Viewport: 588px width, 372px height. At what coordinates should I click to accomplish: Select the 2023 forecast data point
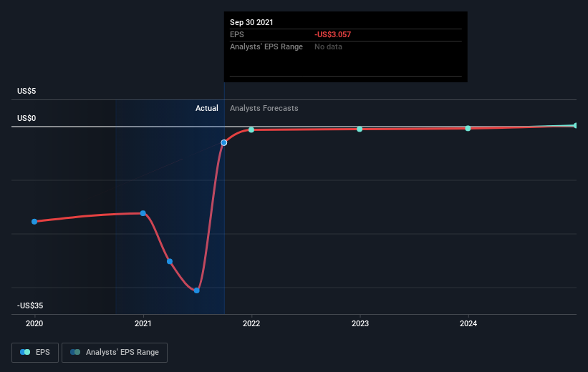(360, 129)
